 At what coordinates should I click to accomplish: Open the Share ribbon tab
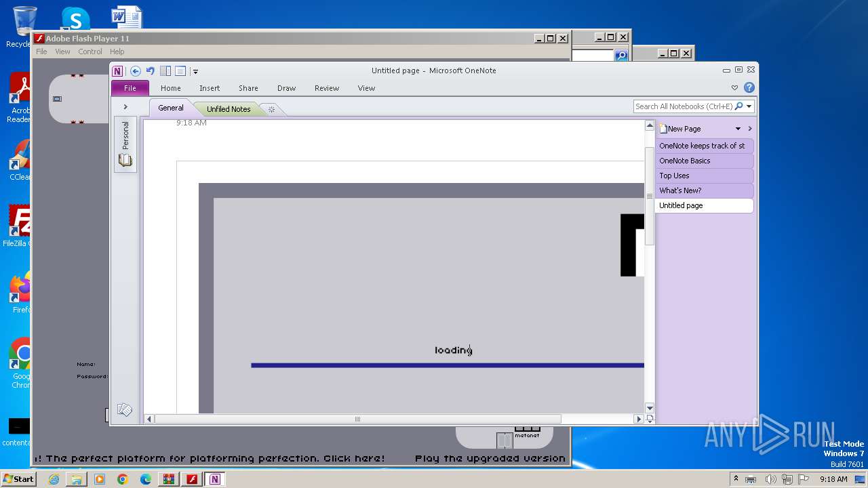(x=248, y=88)
